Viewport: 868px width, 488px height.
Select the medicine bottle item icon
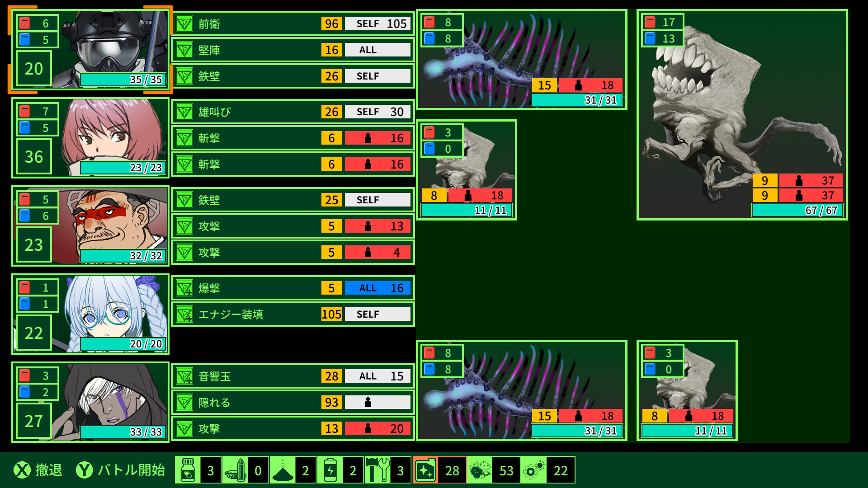188,470
